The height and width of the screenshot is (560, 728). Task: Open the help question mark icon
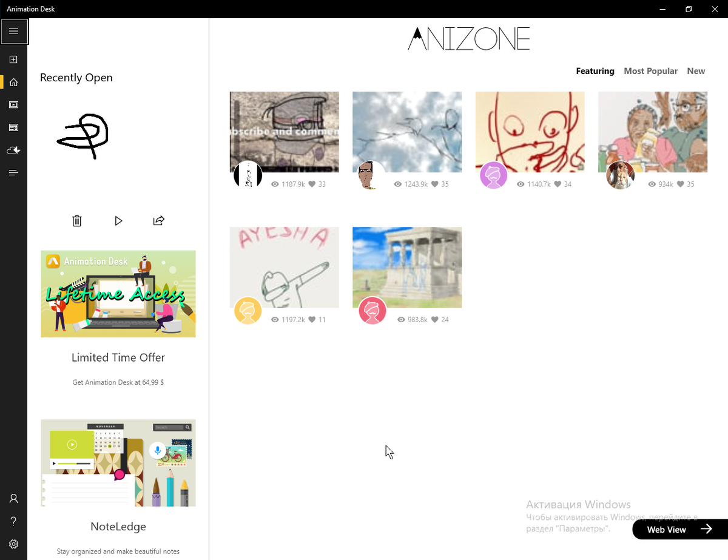(13, 521)
